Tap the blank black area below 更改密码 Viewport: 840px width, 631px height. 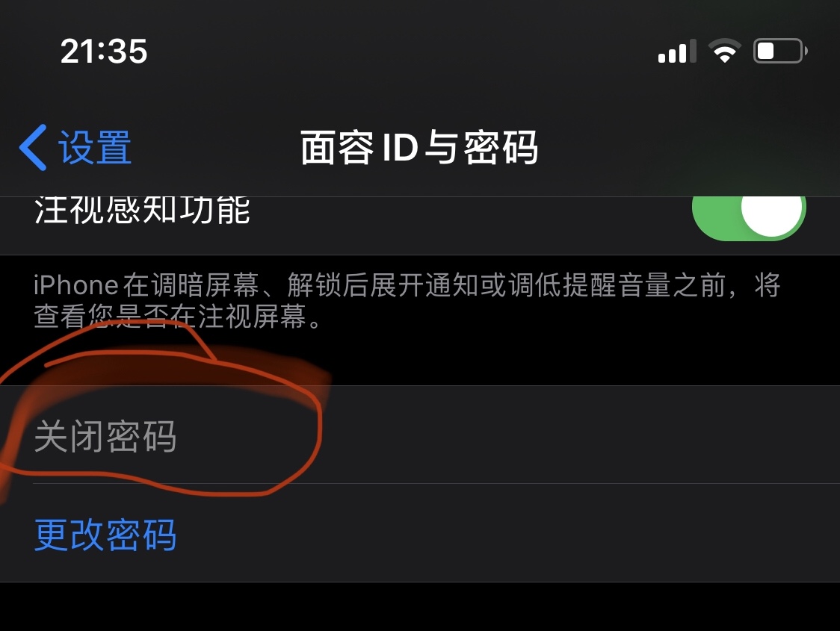tap(420, 607)
